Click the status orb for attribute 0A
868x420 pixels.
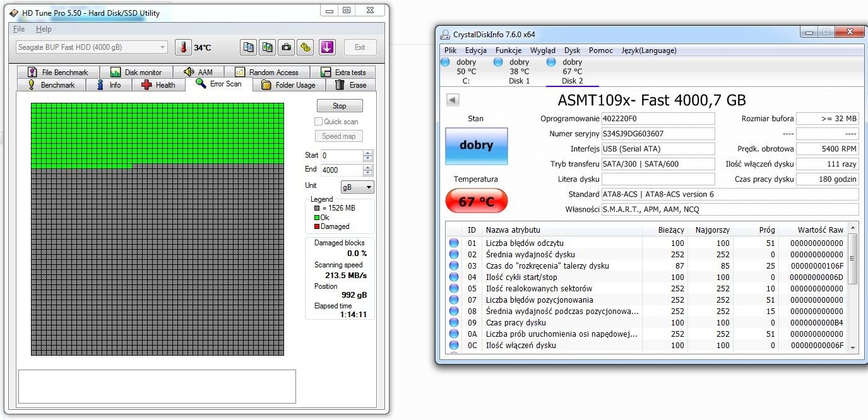[454, 334]
